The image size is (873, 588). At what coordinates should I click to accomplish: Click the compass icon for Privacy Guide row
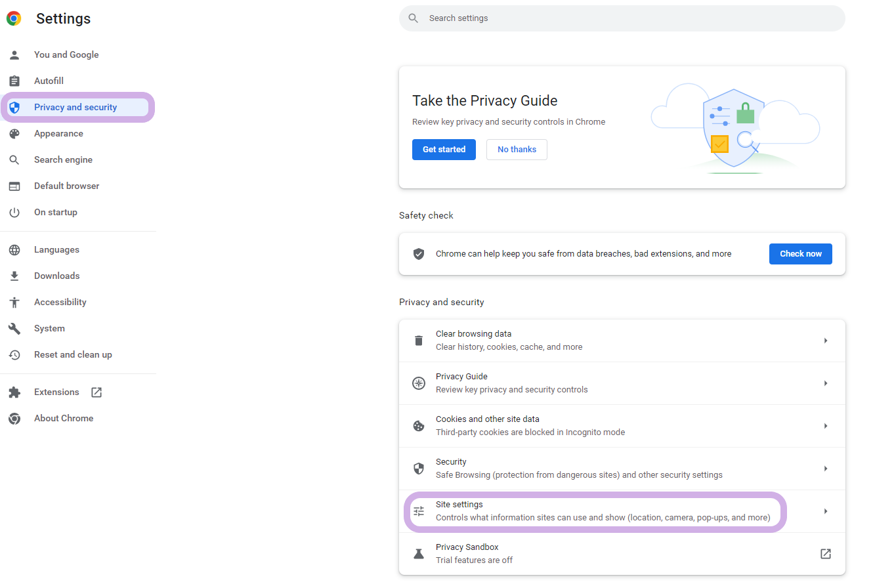[x=419, y=383]
